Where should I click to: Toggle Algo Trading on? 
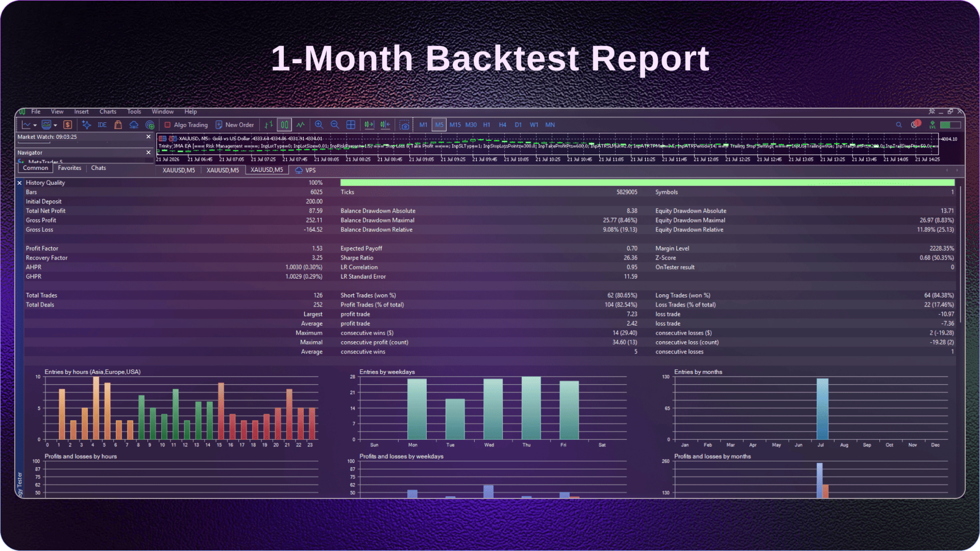pyautogui.click(x=186, y=125)
